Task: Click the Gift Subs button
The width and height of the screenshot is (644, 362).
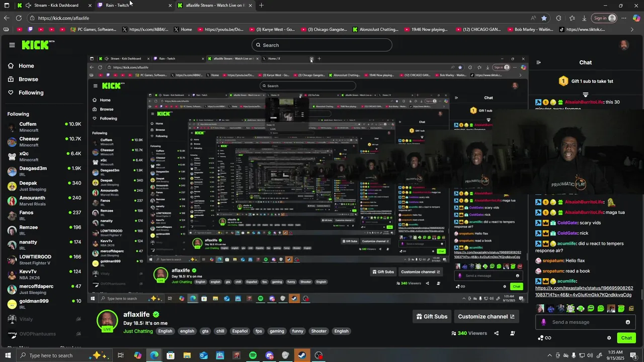Action: (x=432, y=316)
